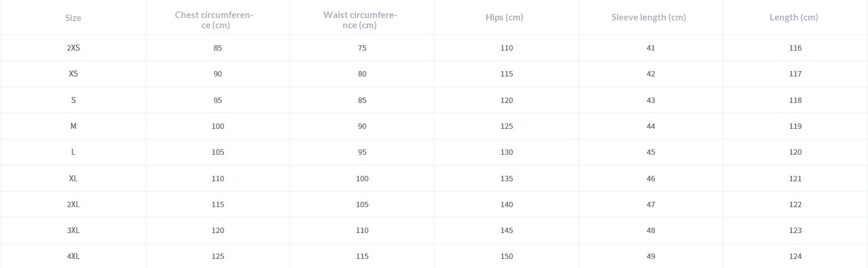Click the Size column header
Screen dimensions: 868x268
pos(73,18)
